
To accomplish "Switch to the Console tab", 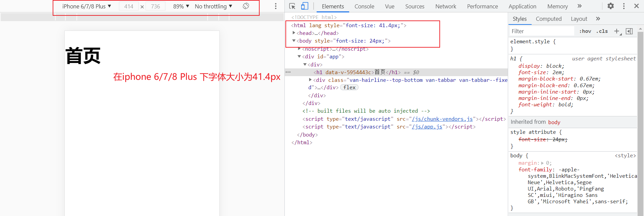I will tap(364, 6).
